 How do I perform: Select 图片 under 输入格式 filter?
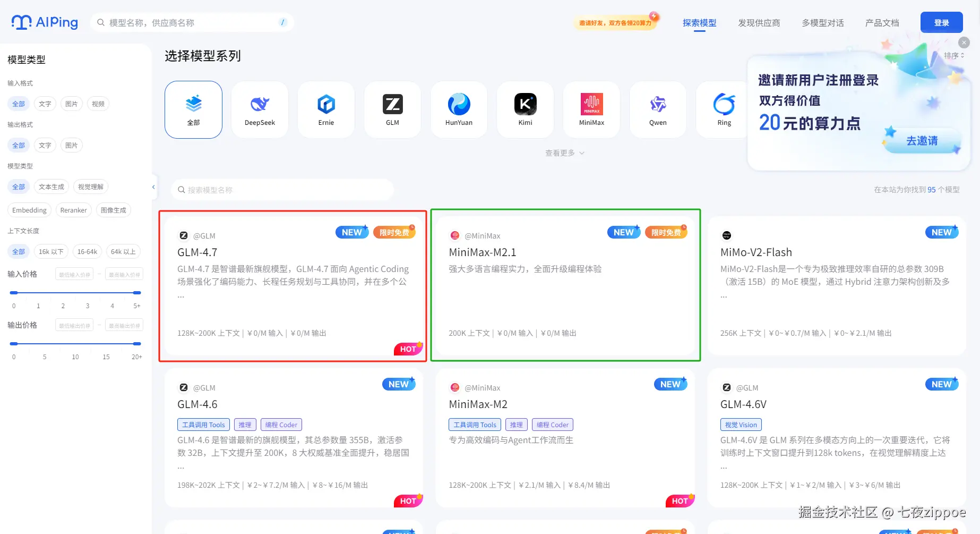click(x=72, y=104)
